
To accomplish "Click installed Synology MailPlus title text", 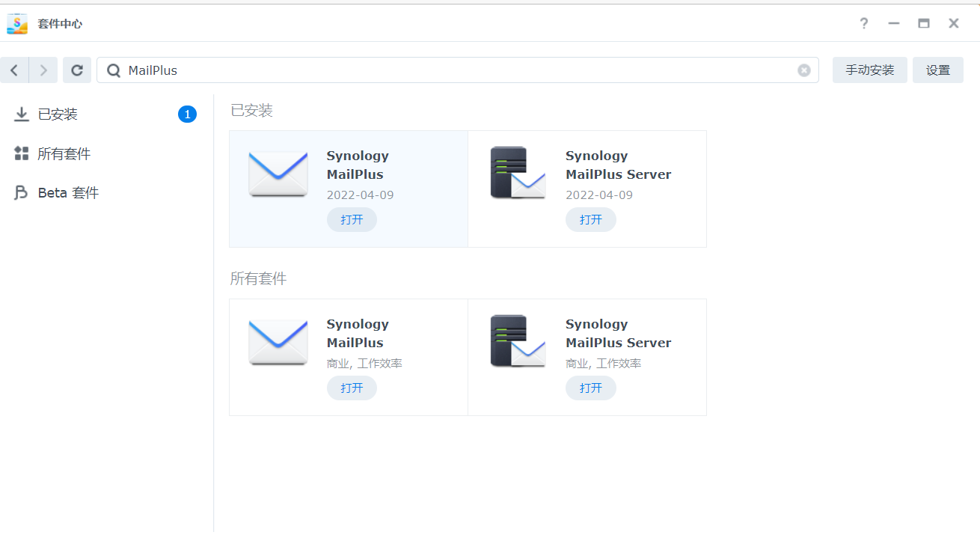I will (x=358, y=165).
